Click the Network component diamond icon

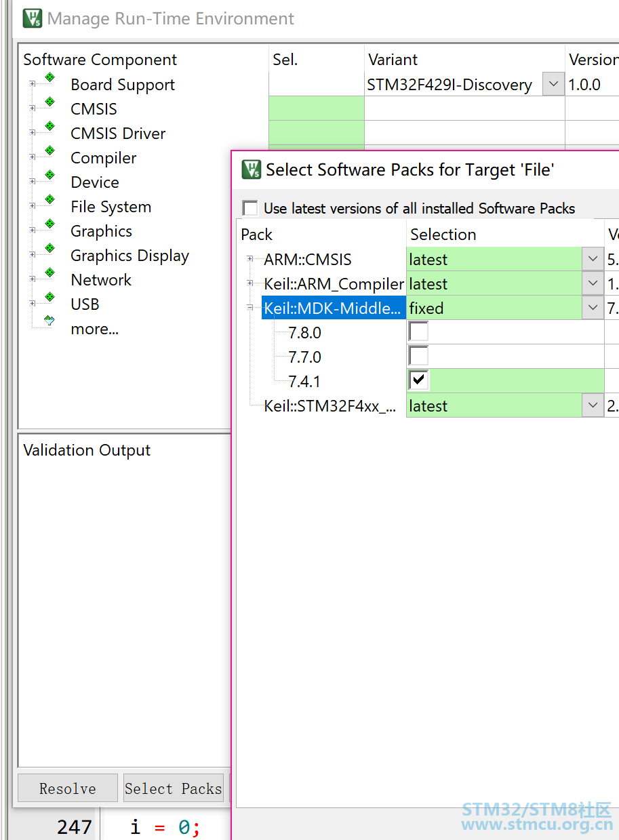(49, 273)
